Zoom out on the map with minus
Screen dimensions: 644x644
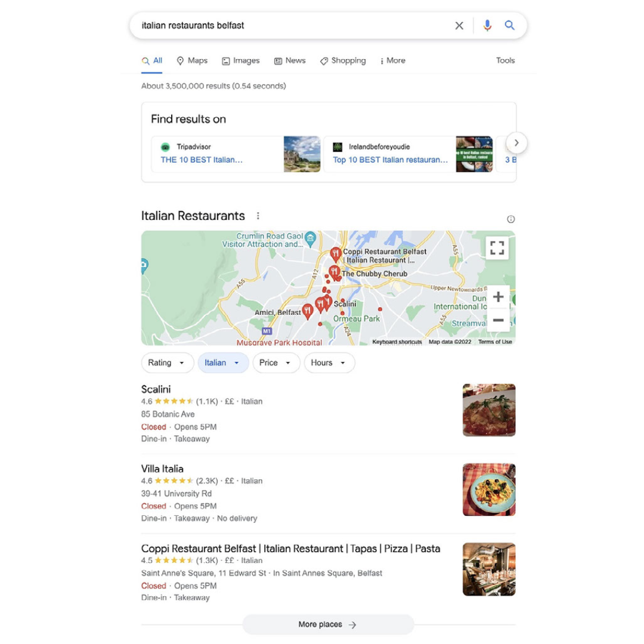[498, 320]
